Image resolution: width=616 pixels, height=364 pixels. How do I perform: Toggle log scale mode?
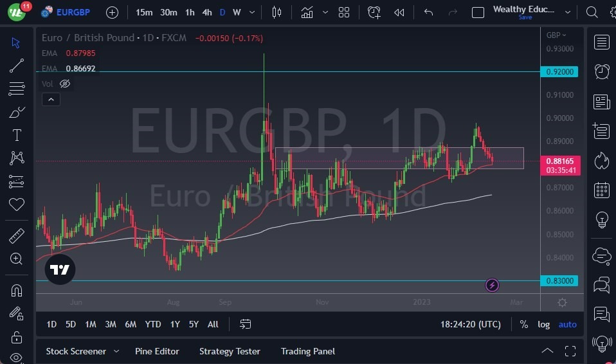coord(544,324)
